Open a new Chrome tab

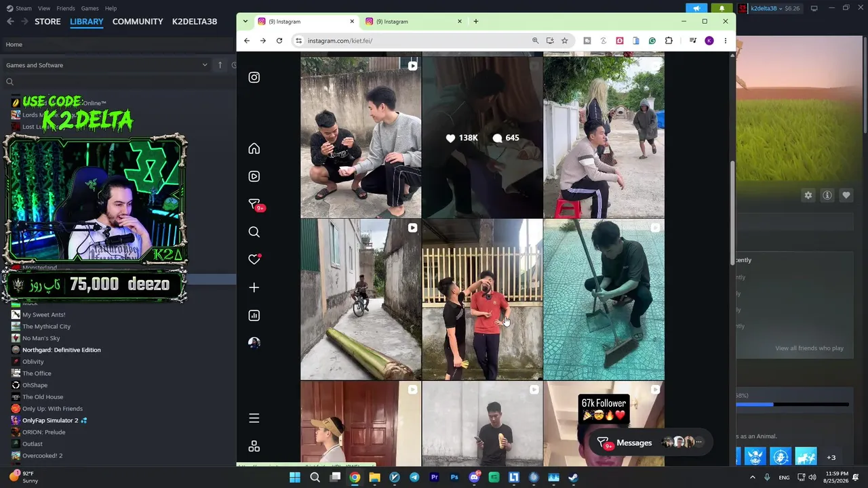click(x=476, y=21)
